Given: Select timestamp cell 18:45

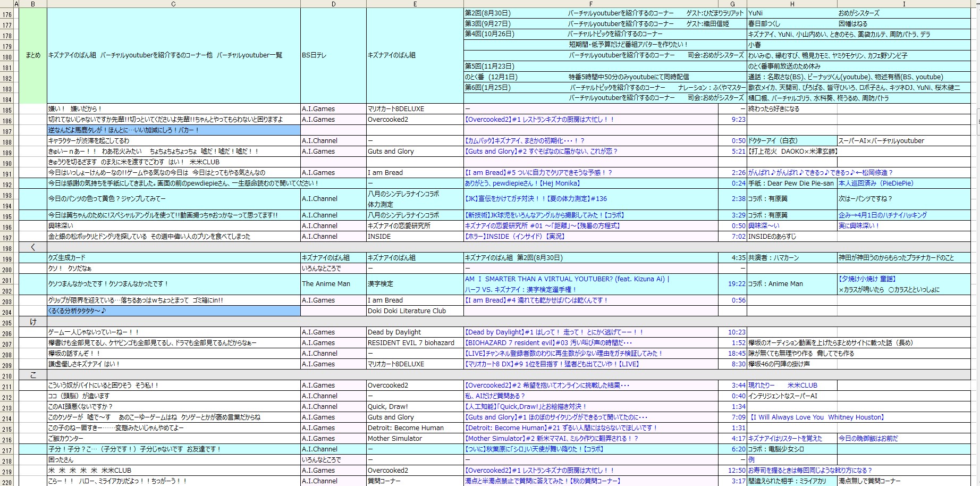Looking at the screenshot, I should [732, 354].
